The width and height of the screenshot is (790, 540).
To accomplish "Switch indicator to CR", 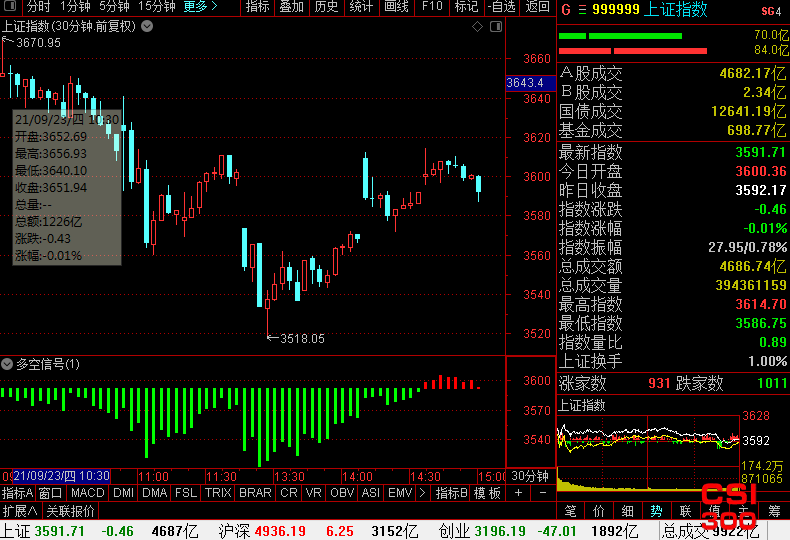I will click(289, 493).
